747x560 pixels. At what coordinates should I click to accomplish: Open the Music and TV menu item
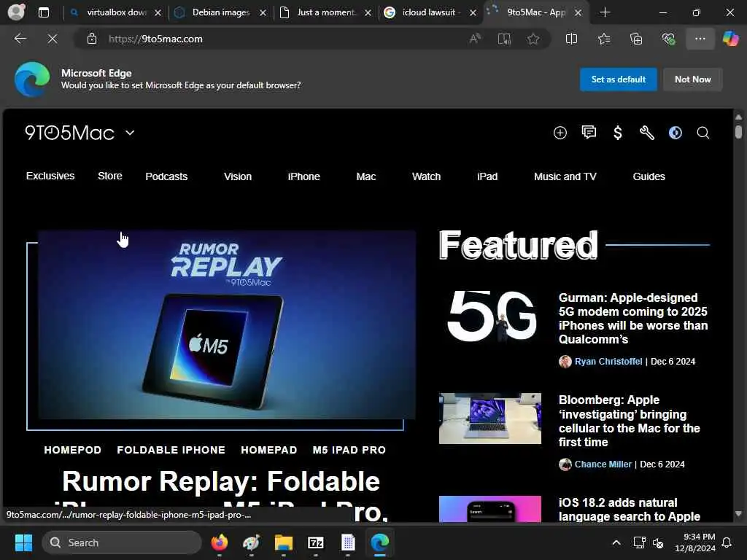(565, 176)
